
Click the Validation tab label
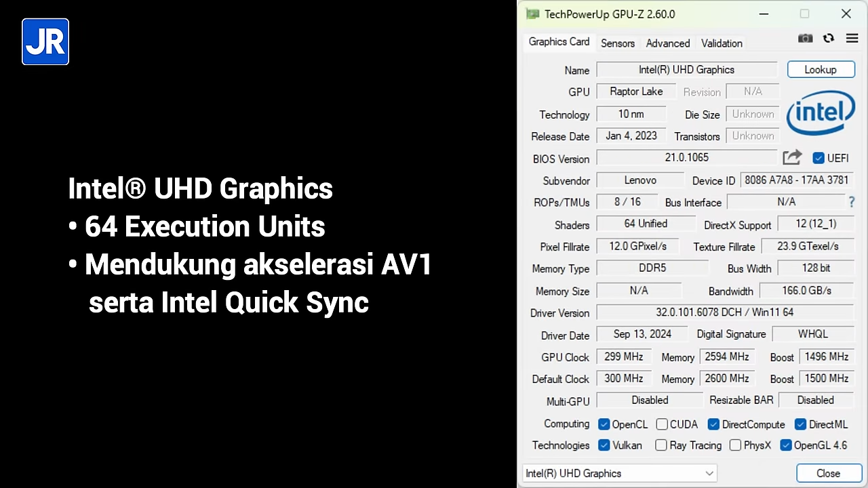[722, 43]
